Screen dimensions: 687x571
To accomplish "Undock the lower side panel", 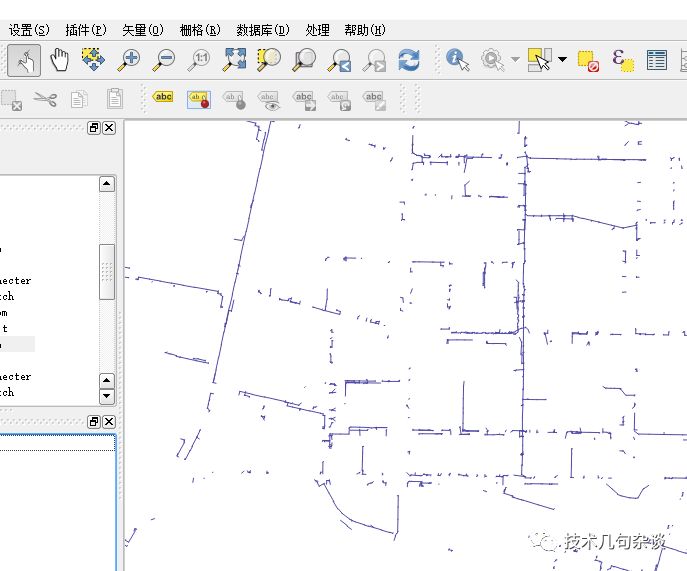I will [94, 422].
